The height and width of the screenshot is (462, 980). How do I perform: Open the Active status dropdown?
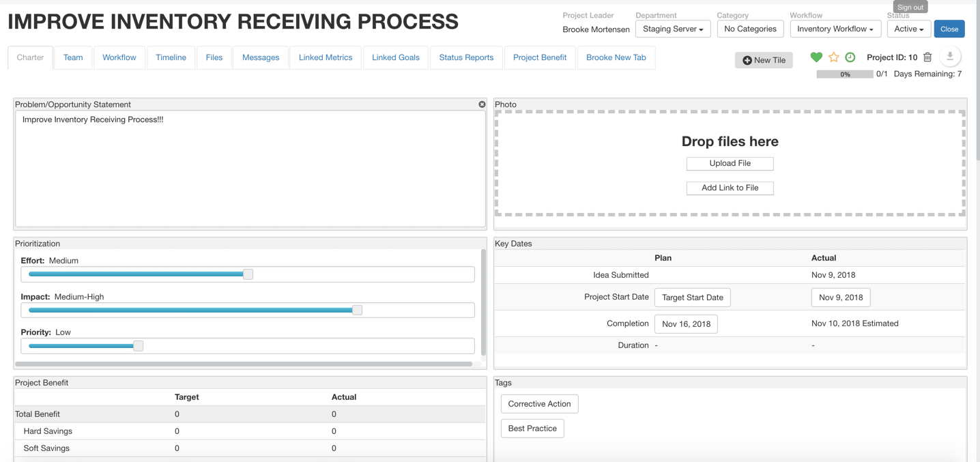908,29
